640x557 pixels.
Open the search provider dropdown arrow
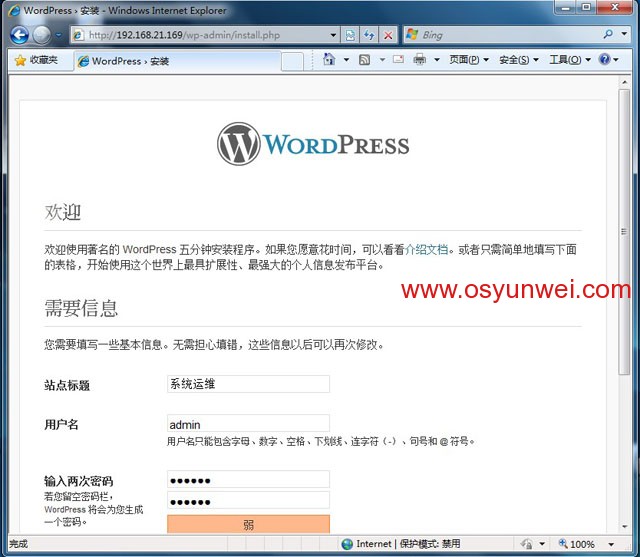coord(624,34)
